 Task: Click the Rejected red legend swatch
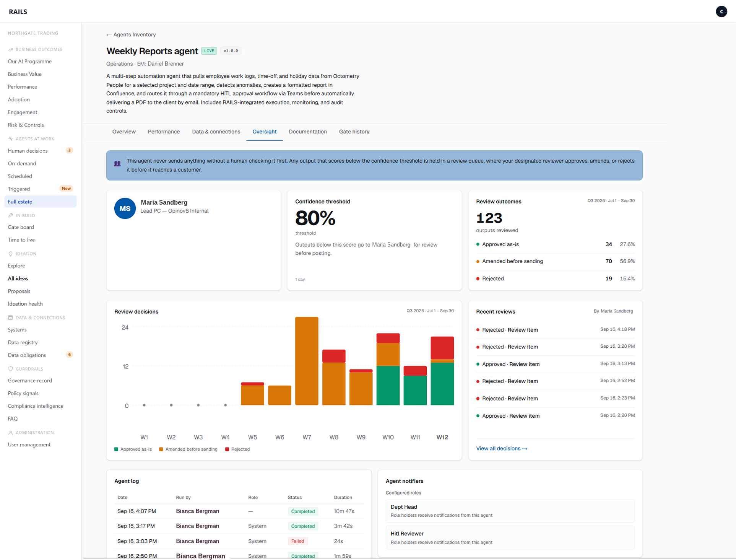pos(227,449)
